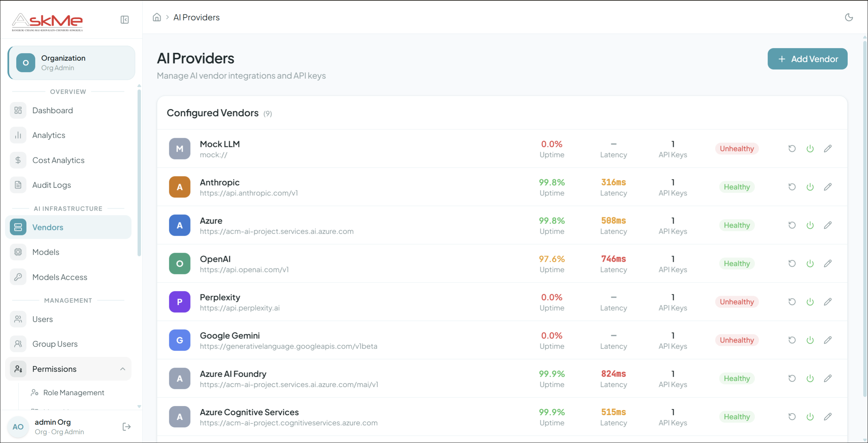Image resolution: width=868 pixels, height=443 pixels.
Task: Open Cost Analytics page
Action: 68,160
